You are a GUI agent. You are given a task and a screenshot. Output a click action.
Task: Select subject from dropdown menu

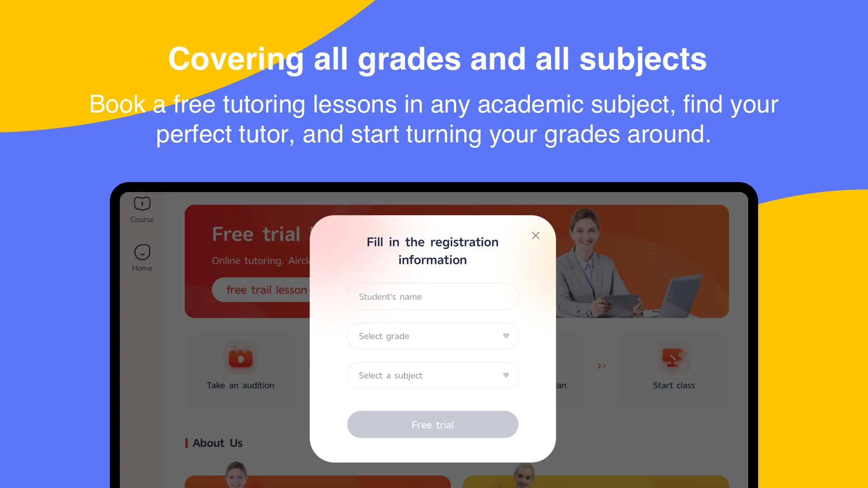(433, 375)
